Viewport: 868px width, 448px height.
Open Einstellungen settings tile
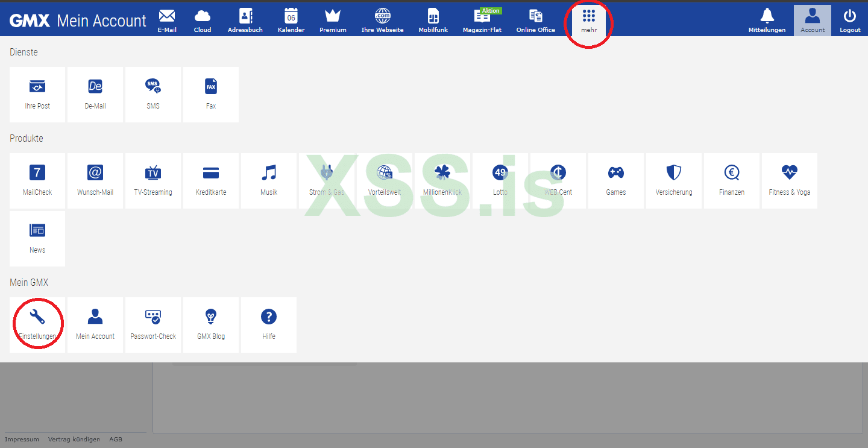(x=37, y=325)
